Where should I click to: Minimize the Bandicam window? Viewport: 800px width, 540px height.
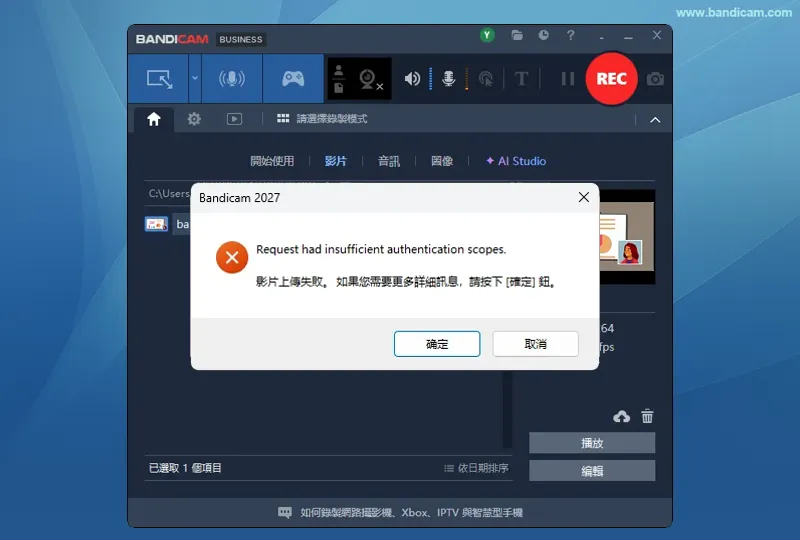pos(628,36)
